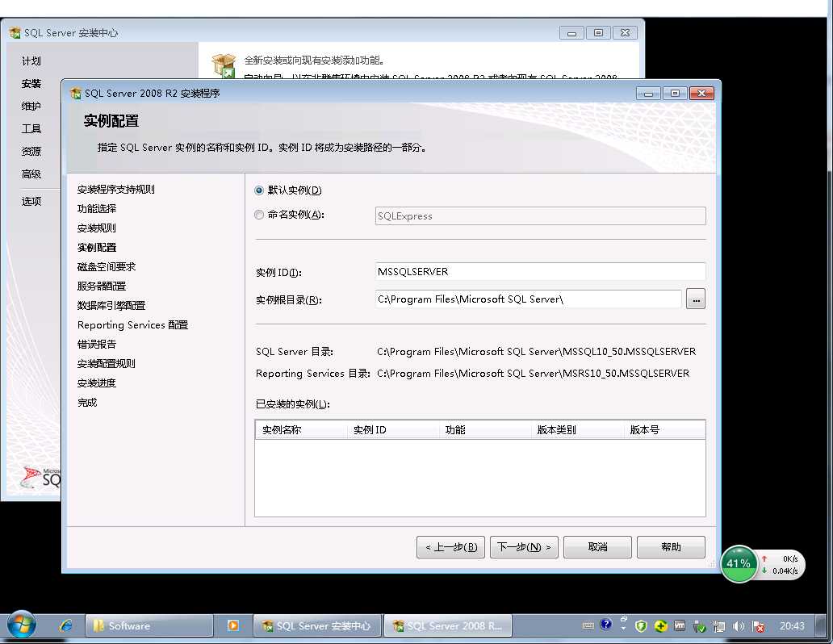833x644 pixels.
Task: Click the VMware tools (vm) tray icon
Action: (680, 626)
